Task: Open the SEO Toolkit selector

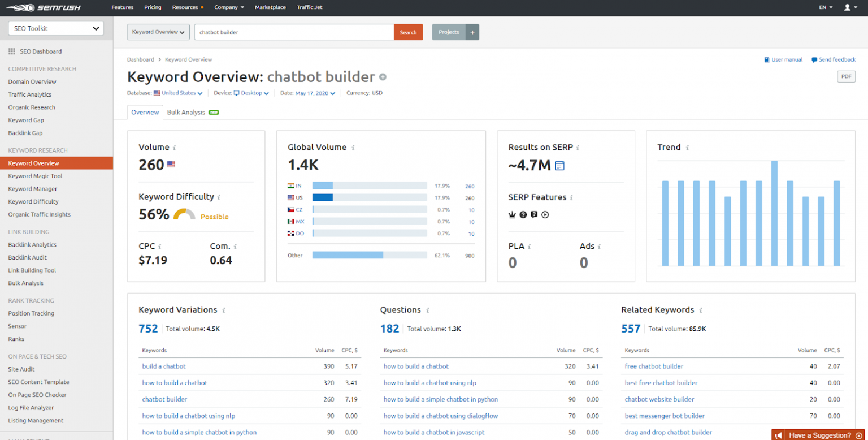Action: click(x=55, y=28)
